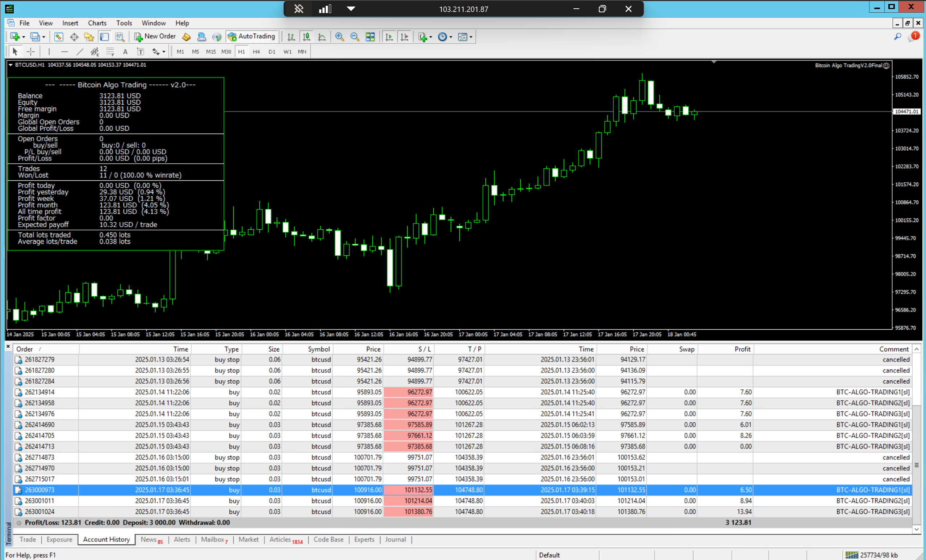
Task: Toggle the chart Auto Scroll button
Action: [x=389, y=37]
